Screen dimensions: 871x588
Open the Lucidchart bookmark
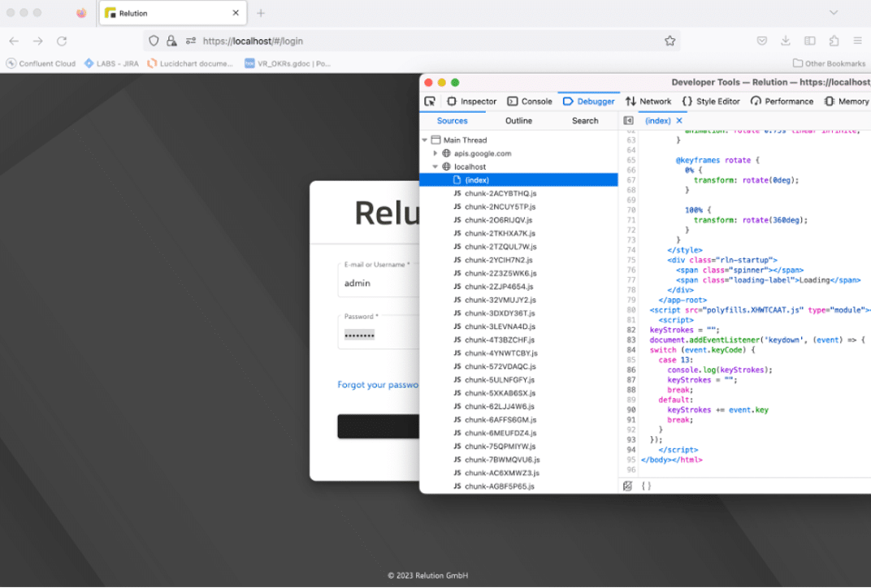(x=190, y=63)
